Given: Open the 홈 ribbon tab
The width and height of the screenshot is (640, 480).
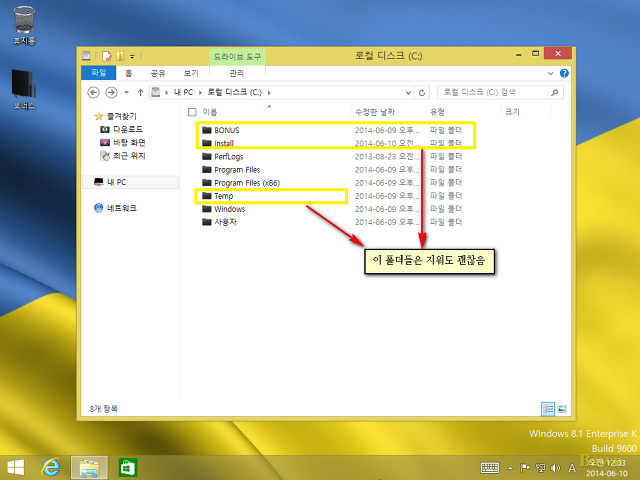Looking at the screenshot, I should (129, 73).
